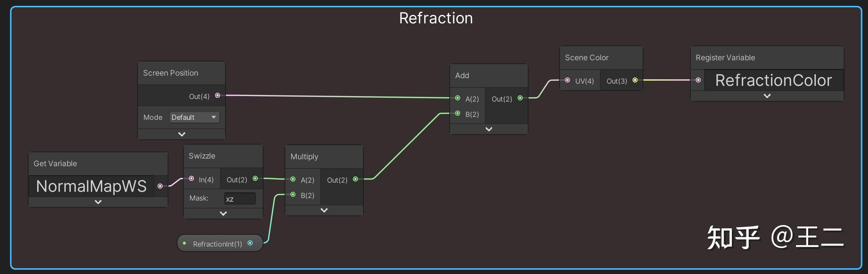This screenshot has width=868, height=274.
Task: Open the Screen Position Mode dropdown
Action: (x=194, y=117)
